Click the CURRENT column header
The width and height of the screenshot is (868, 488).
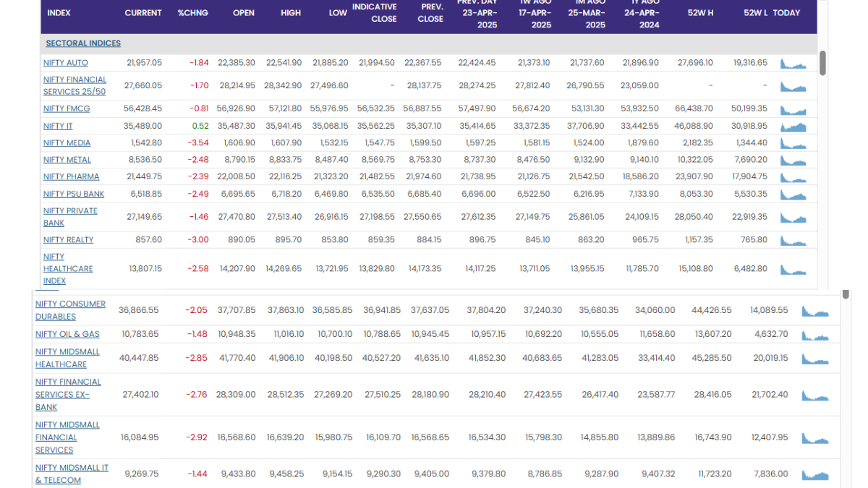(143, 13)
